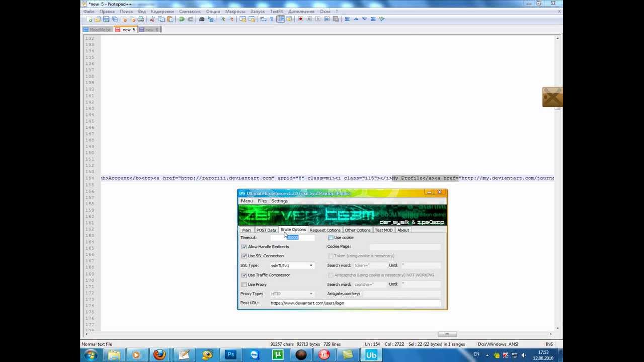Click the volume speaker tray icon
644x362 pixels.
click(524, 355)
